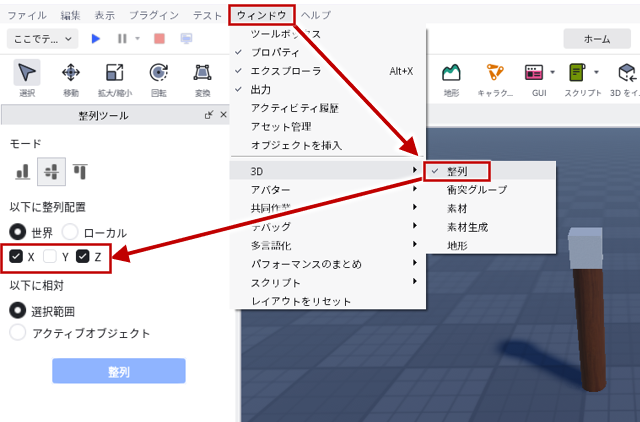Image resolution: width=640 pixels, height=422 pixels.
Task: Choose 素材生成 submenu item
Action: click(x=490, y=227)
